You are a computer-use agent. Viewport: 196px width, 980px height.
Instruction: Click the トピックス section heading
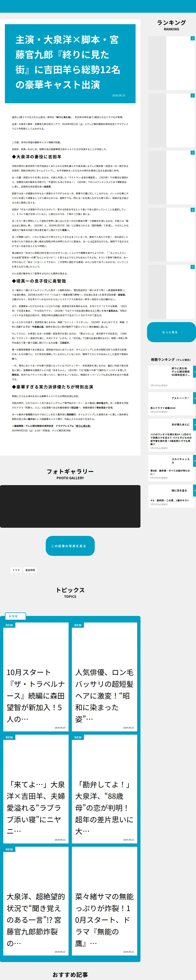(x=70, y=590)
